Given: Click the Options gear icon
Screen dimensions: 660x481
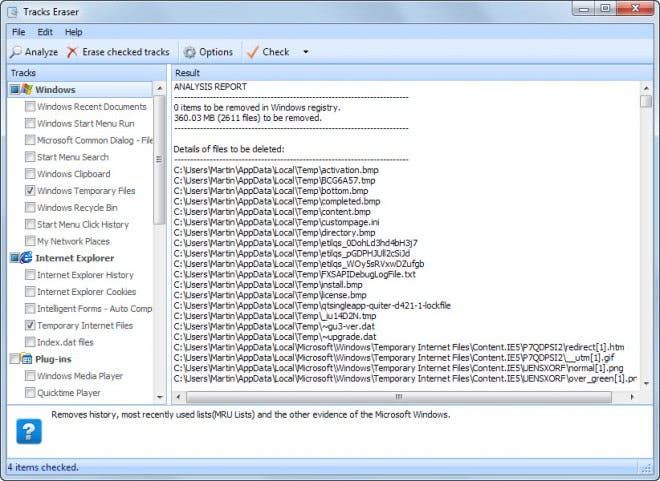Looking at the screenshot, I should tap(190, 52).
